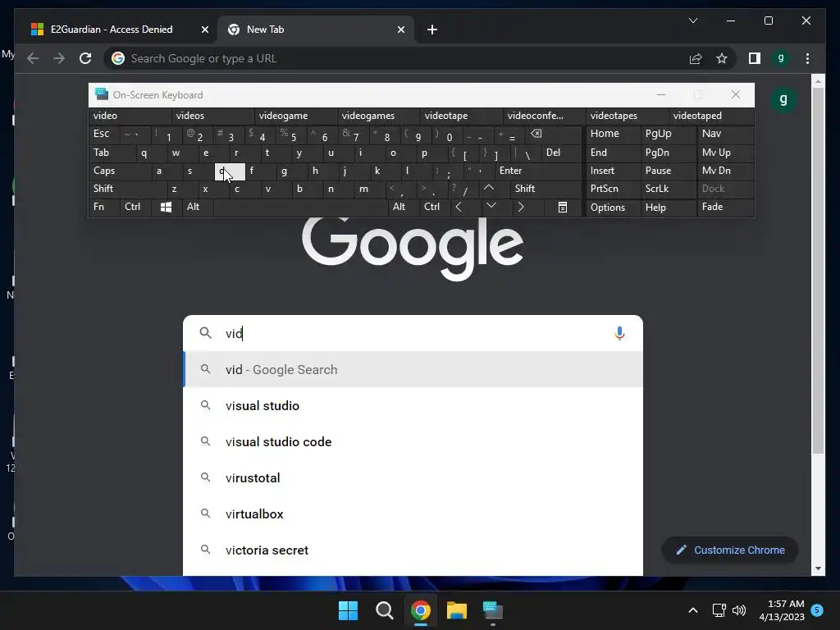This screenshot has width=840, height=630.
Task: Switch to E2Guardian - Access Denied tab
Action: coord(112,30)
